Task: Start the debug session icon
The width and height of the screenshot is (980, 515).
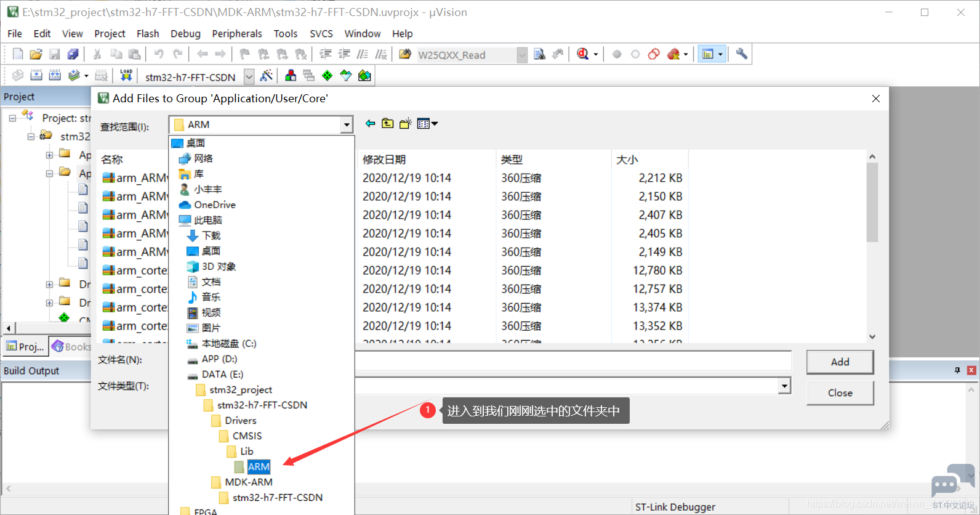Action: point(582,54)
